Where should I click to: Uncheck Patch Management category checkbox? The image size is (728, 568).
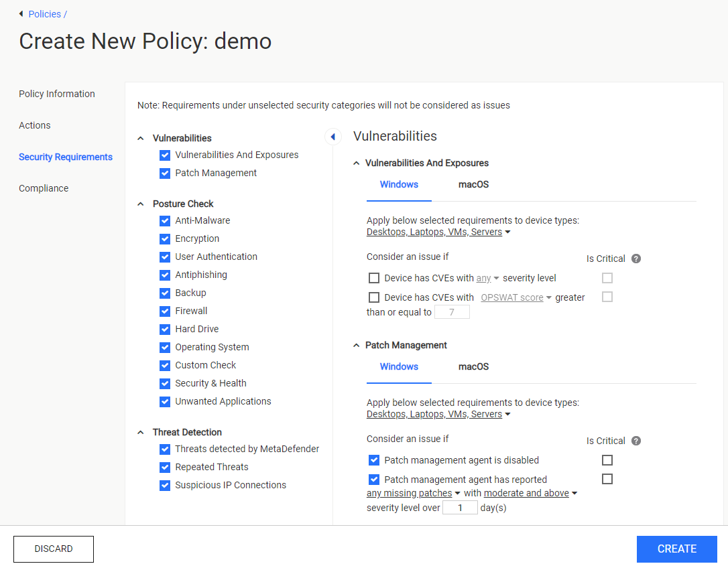pyautogui.click(x=165, y=173)
